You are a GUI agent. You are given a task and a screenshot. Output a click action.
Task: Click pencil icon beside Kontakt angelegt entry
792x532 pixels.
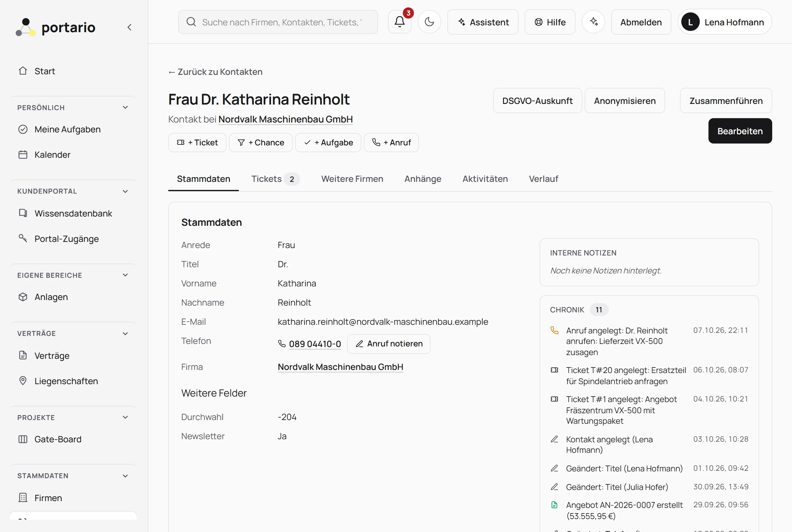[x=554, y=439]
